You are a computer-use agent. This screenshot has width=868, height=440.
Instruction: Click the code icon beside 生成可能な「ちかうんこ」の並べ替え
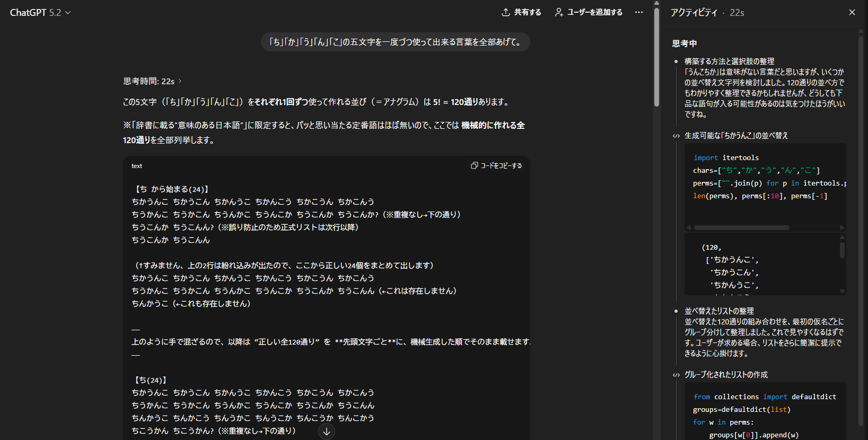(676, 136)
